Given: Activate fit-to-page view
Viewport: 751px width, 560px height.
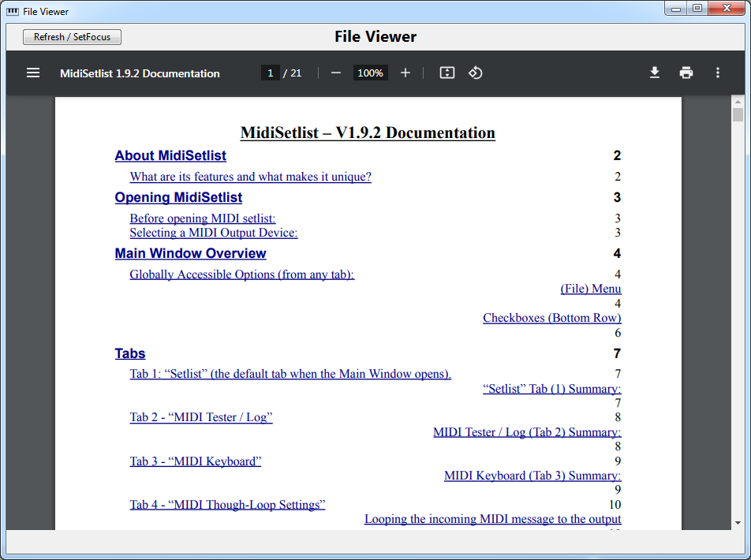Looking at the screenshot, I should coord(446,73).
